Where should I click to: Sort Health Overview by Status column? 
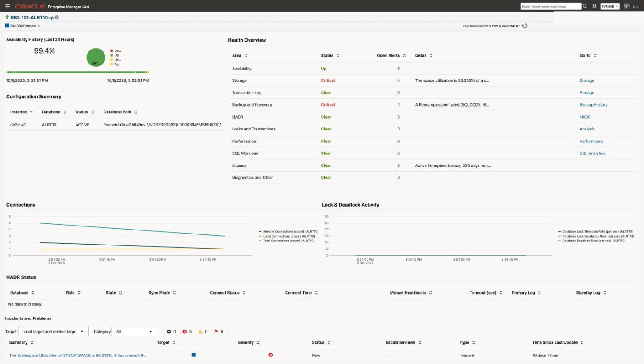click(337, 56)
